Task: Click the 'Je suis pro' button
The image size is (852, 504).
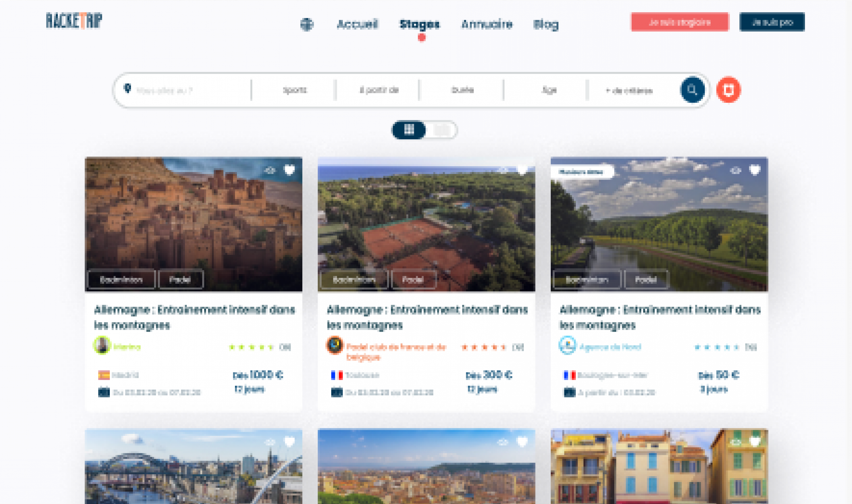Action: (x=772, y=22)
